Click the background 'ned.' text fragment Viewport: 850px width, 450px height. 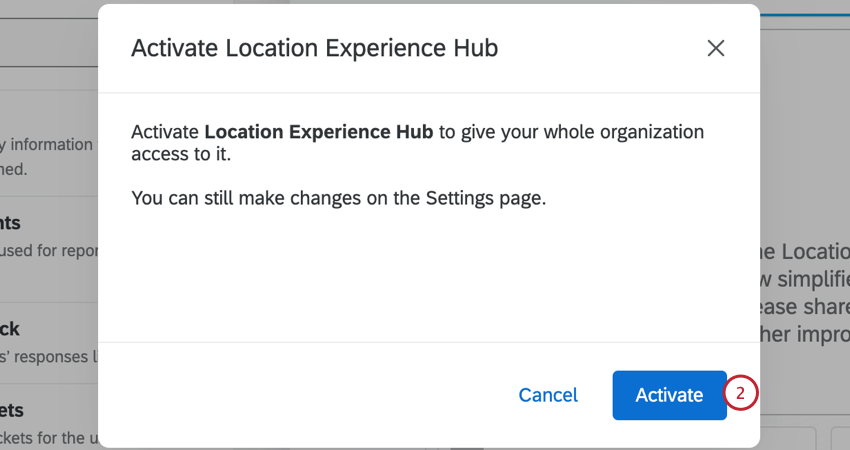click(x=14, y=169)
